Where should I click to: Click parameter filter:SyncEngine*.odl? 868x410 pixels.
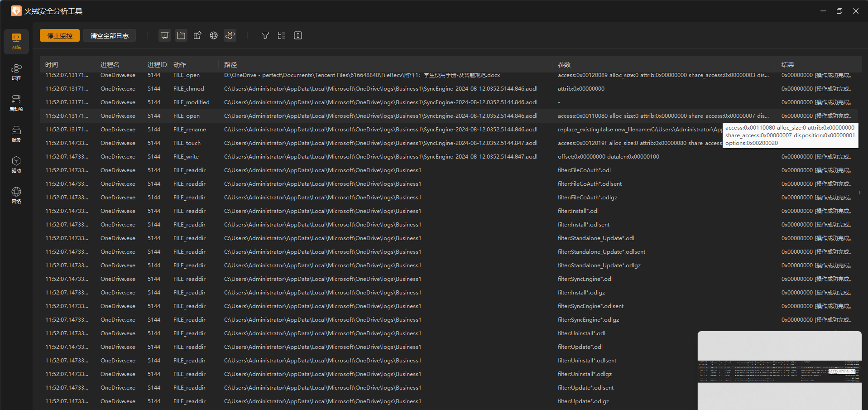585,279
